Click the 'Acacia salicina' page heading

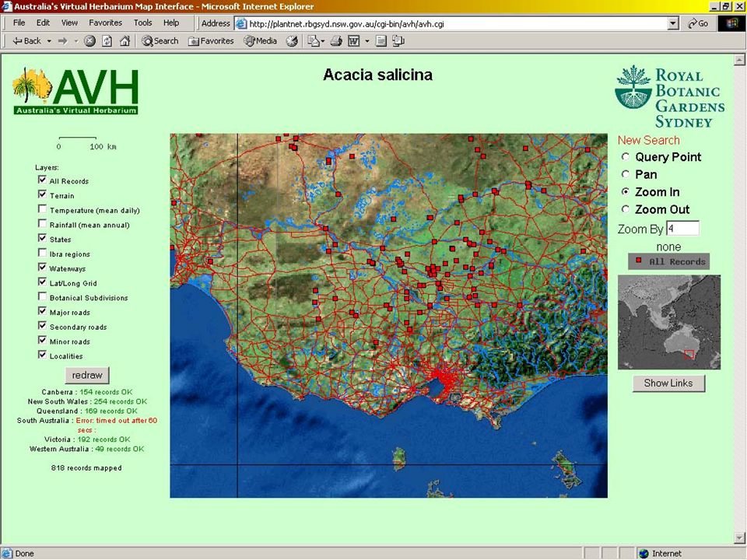(378, 75)
